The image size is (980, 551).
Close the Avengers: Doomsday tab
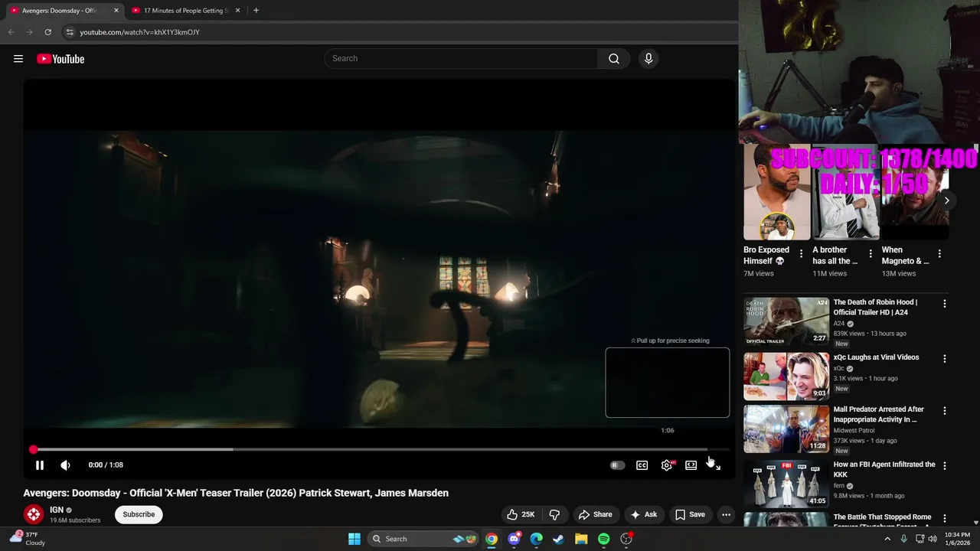pos(116,11)
